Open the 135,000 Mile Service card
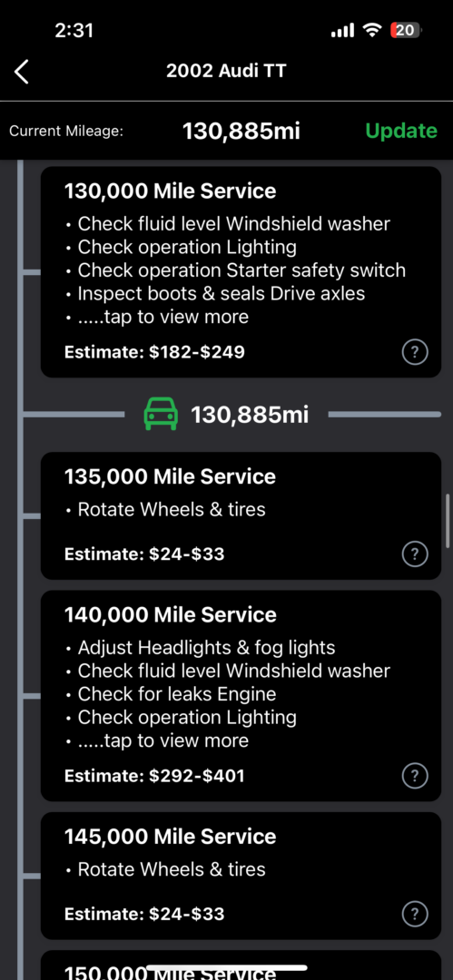 click(x=241, y=515)
